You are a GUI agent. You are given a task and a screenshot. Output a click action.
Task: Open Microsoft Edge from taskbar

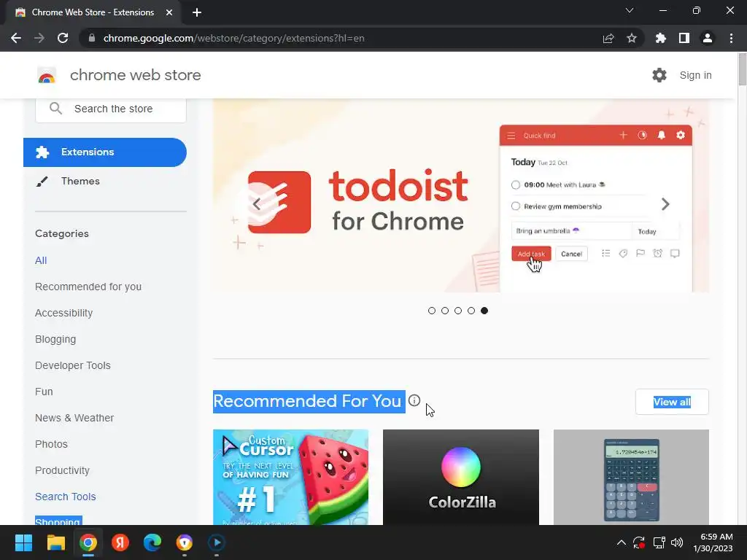coord(152,542)
